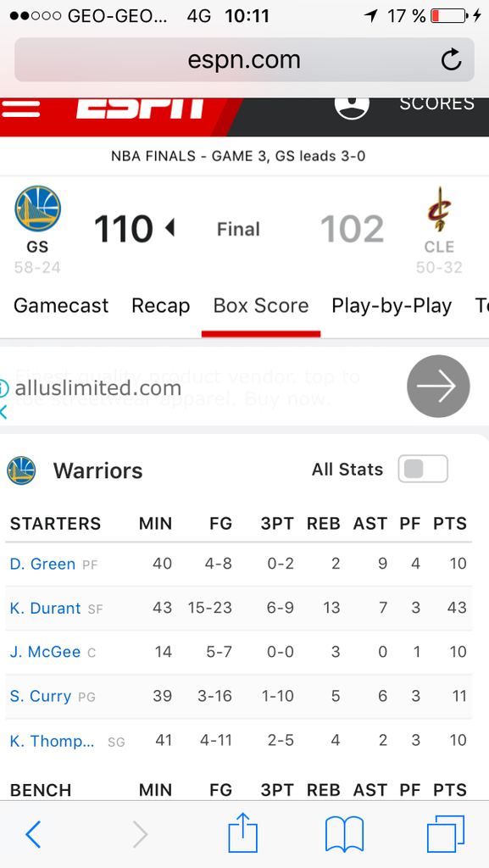Open the Safari share sheet
The width and height of the screenshot is (489, 868).
click(x=243, y=833)
